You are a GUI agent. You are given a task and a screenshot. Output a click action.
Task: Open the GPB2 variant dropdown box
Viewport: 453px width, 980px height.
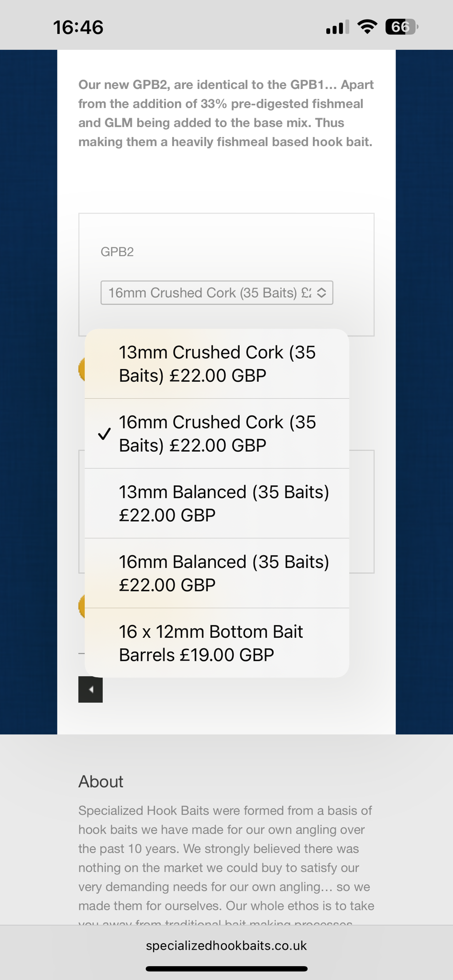click(210, 293)
